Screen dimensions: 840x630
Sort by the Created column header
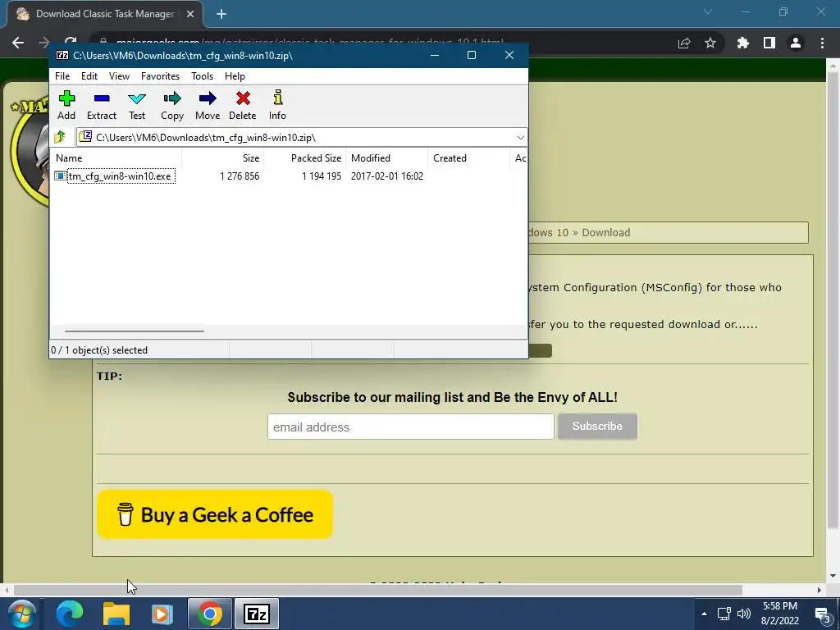click(x=468, y=158)
